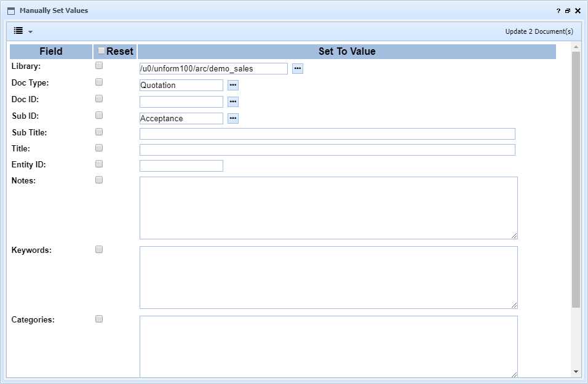The width and height of the screenshot is (588, 384).
Task: Tick the Reset checkbox for Keywords
Action: 99,249
